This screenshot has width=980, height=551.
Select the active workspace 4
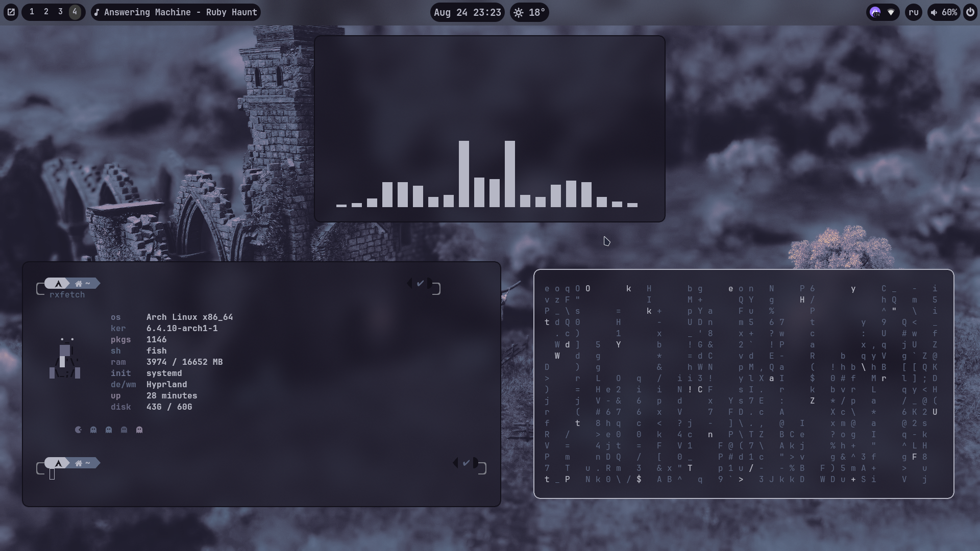(x=75, y=12)
